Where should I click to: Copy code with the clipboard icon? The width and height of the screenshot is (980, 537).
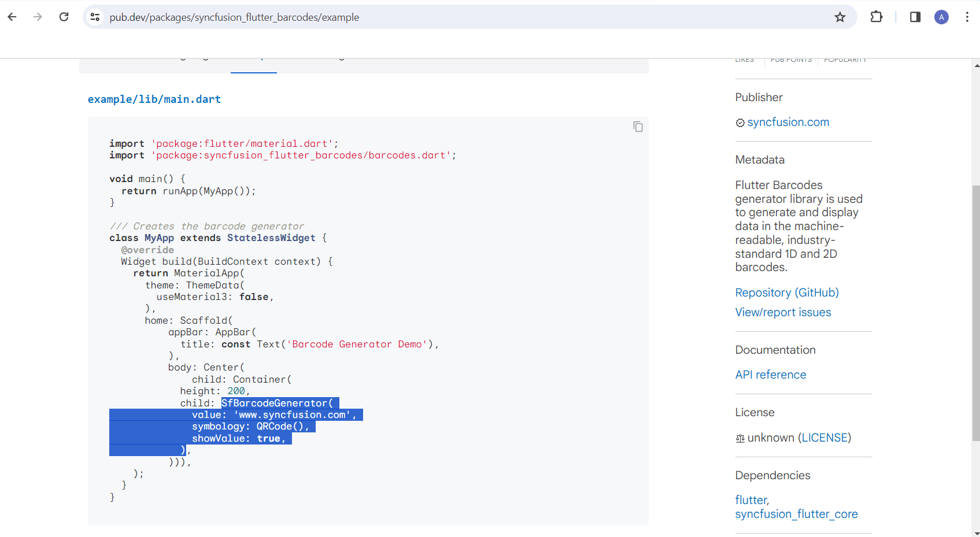pyautogui.click(x=638, y=127)
